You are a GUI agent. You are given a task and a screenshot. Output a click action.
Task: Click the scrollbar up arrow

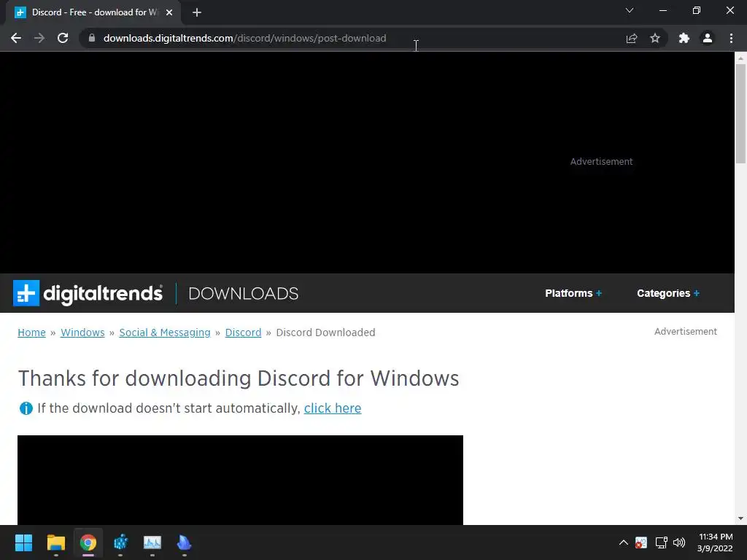coord(740,58)
